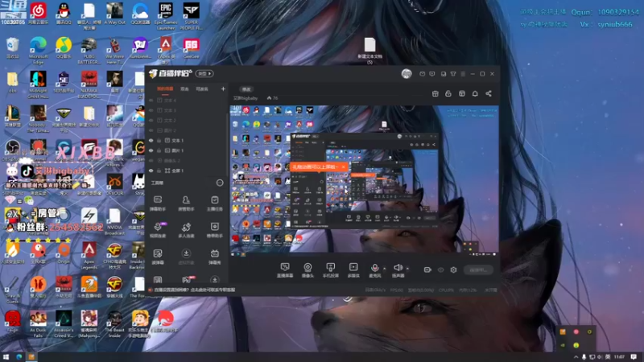Screen dimensions: 644x362
Task: Add a 摄像头 camera source
Action: [308, 270]
